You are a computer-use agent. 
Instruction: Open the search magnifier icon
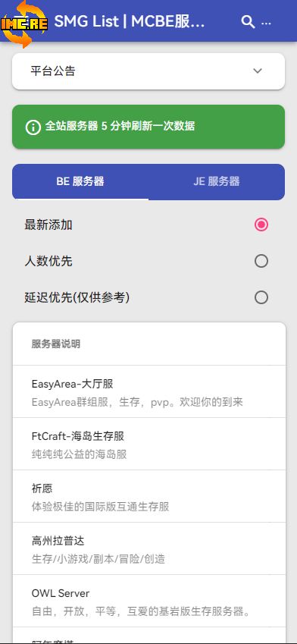pyautogui.click(x=248, y=22)
